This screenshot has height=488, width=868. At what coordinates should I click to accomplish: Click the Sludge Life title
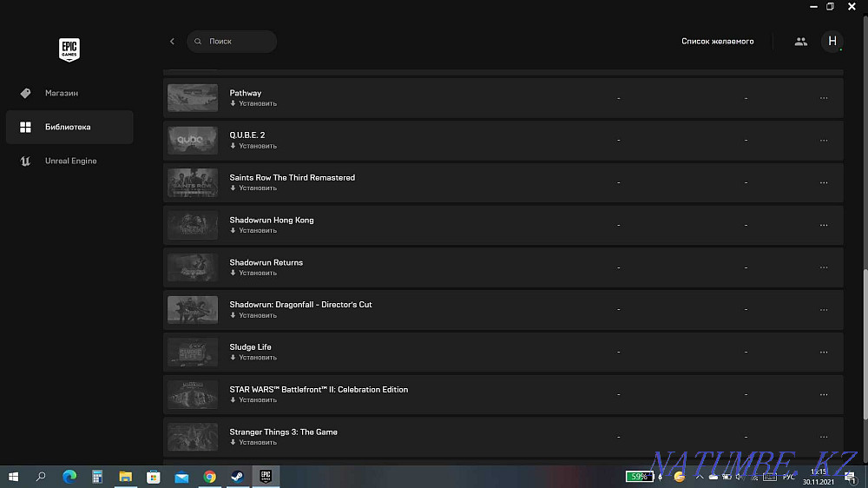[x=250, y=347]
